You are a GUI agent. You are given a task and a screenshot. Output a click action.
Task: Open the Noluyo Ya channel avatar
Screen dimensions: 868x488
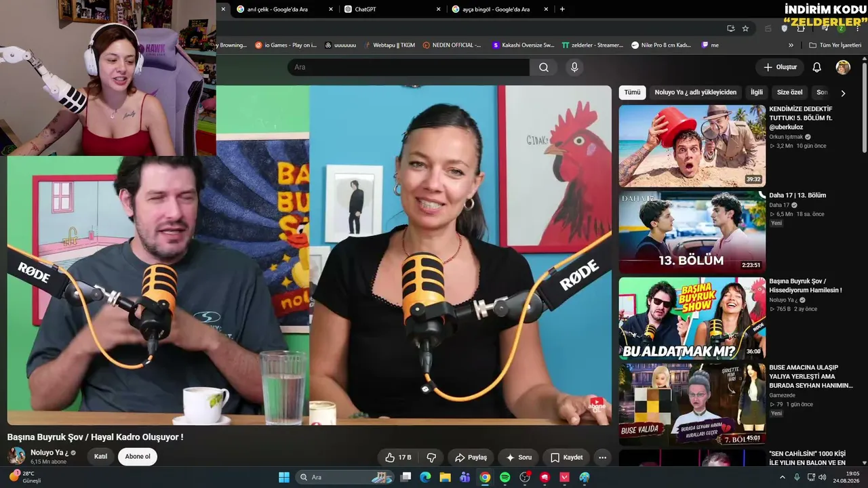[16, 455]
